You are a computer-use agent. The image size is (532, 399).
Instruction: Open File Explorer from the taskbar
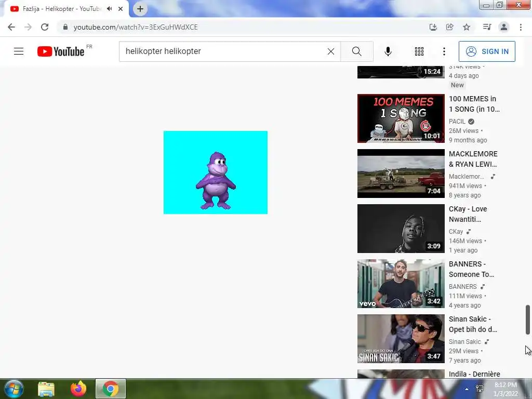[46, 389]
